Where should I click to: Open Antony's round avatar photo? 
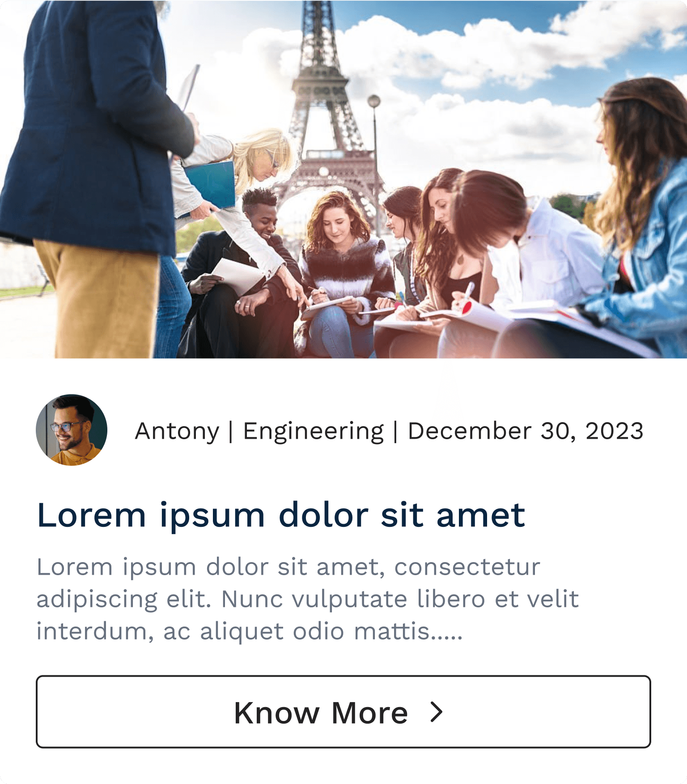point(72,430)
